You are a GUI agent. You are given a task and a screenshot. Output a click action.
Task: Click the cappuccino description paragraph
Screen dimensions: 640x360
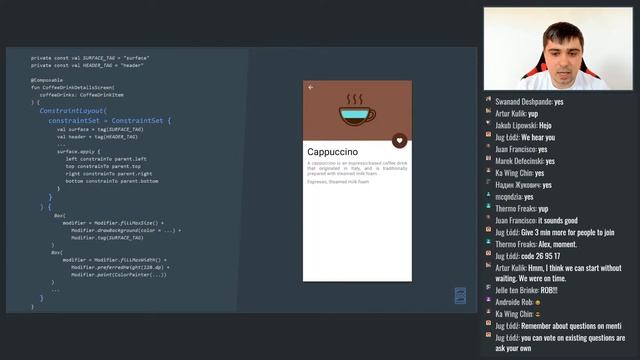point(357,168)
